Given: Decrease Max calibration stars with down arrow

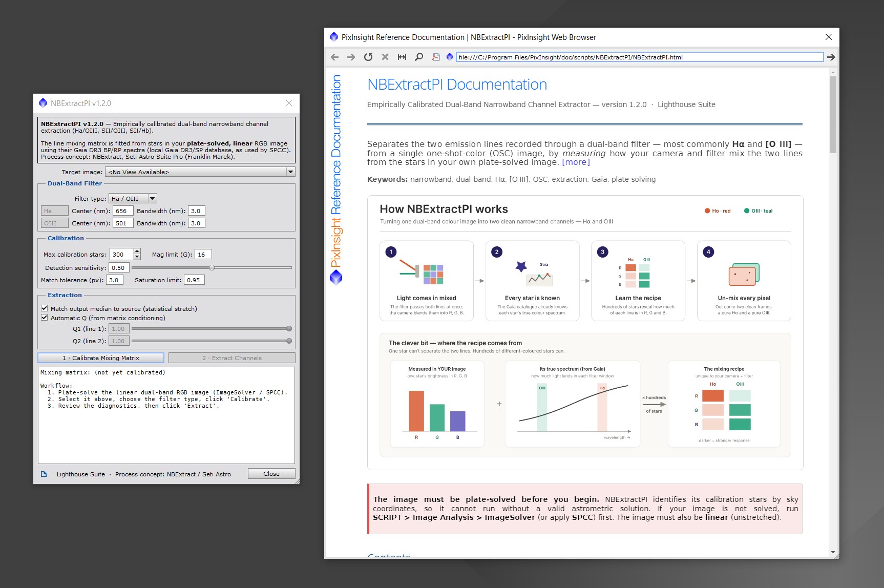Looking at the screenshot, I should click(137, 257).
